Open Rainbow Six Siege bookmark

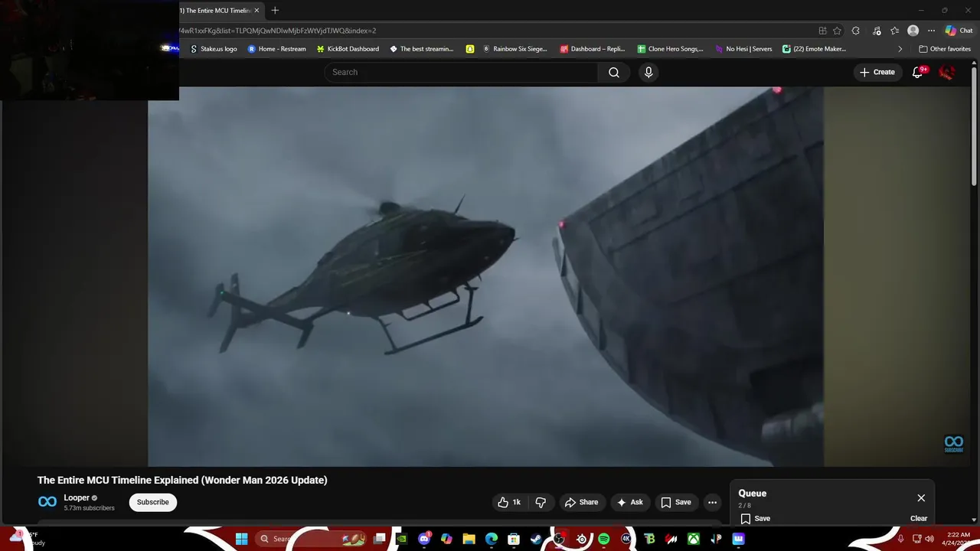pos(514,49)
